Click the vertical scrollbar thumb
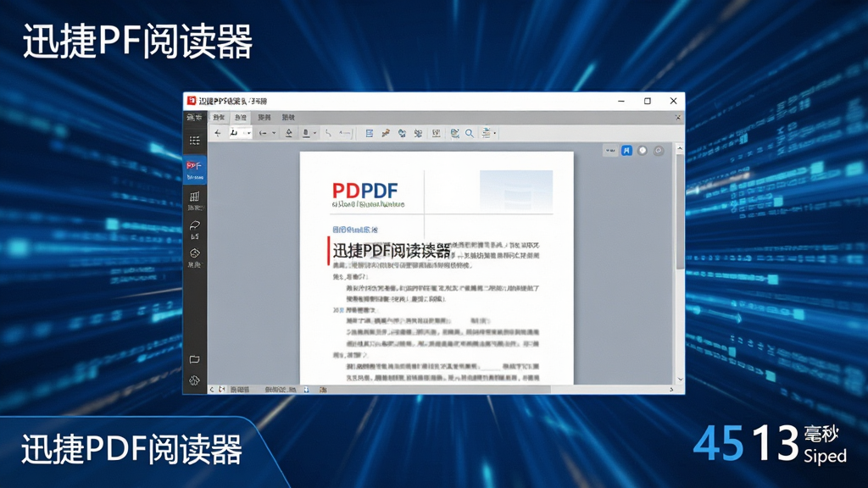The image size is (868, 488). 680,213
